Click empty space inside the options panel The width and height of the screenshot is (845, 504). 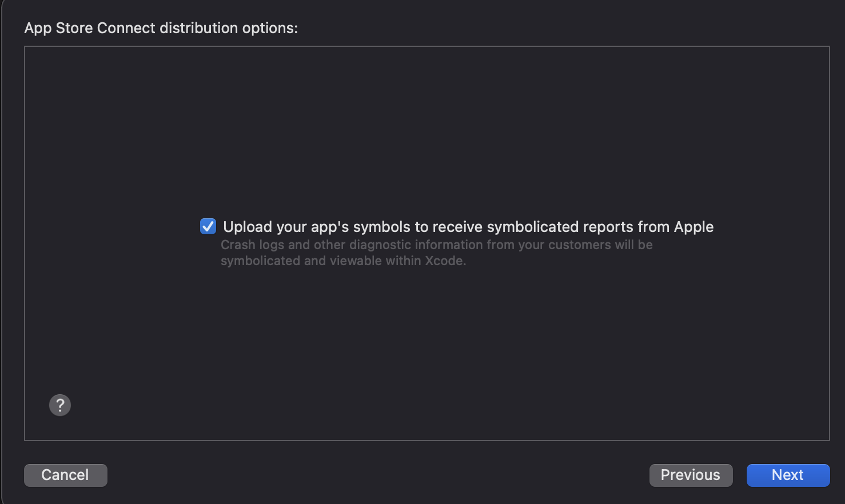pyautogui.click(x=427, y=126)
